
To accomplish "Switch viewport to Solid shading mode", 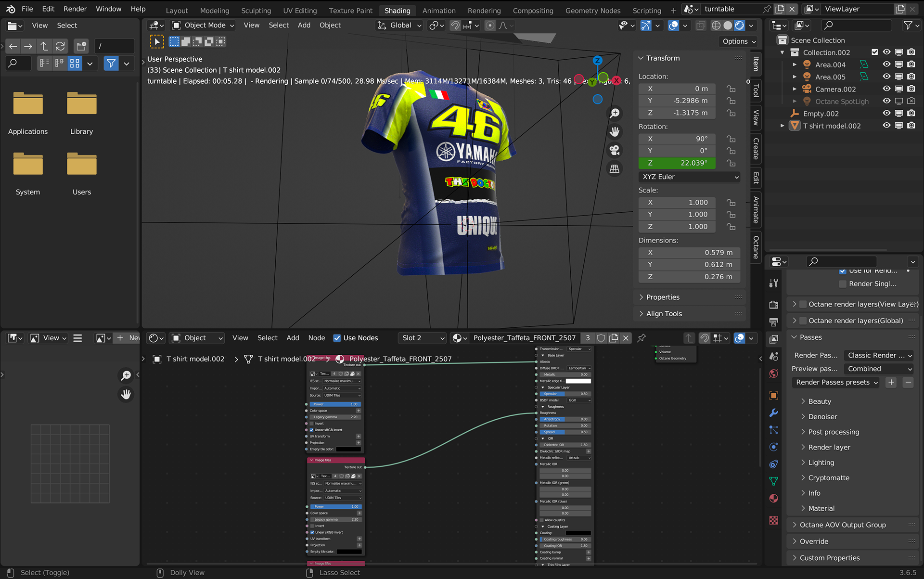I will coord(728,25).
